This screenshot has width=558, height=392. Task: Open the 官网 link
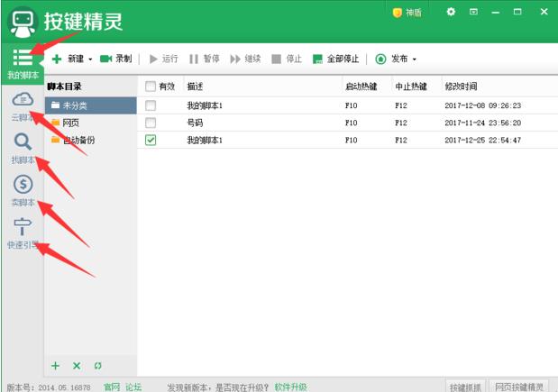112,387
